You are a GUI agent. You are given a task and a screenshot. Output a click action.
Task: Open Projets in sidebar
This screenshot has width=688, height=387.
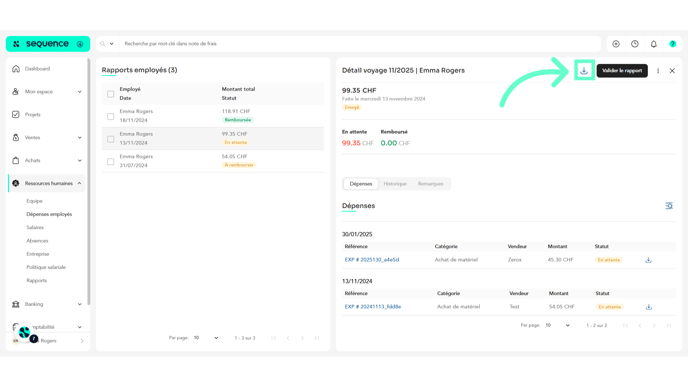32,115
